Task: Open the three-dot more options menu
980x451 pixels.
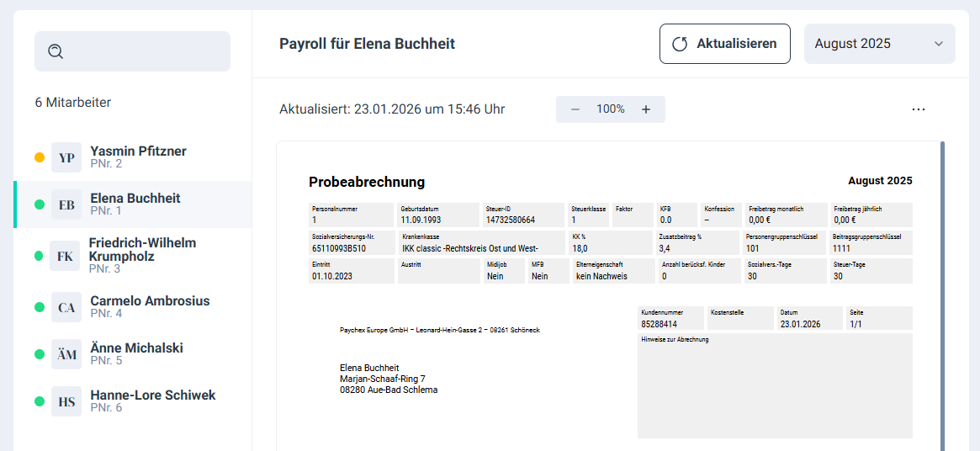Action: coord(919,109)
